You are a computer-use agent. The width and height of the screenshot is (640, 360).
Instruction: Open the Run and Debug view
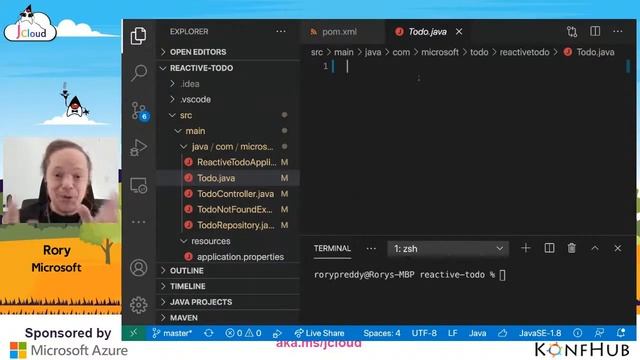click(x=138, y=148)
